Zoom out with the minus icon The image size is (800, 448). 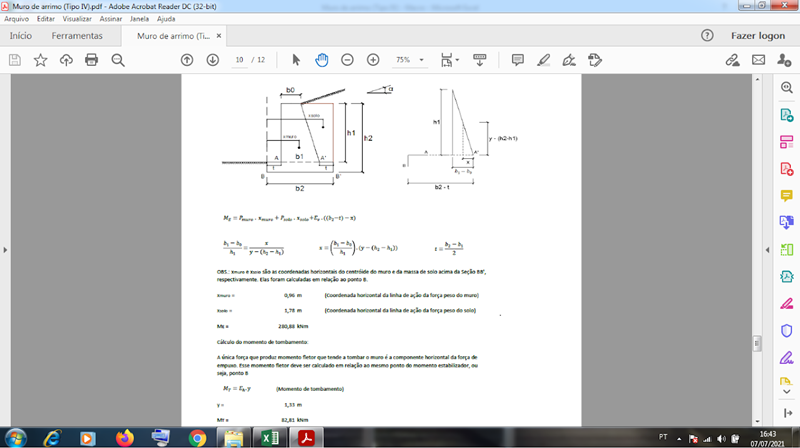tap(347, 60)
